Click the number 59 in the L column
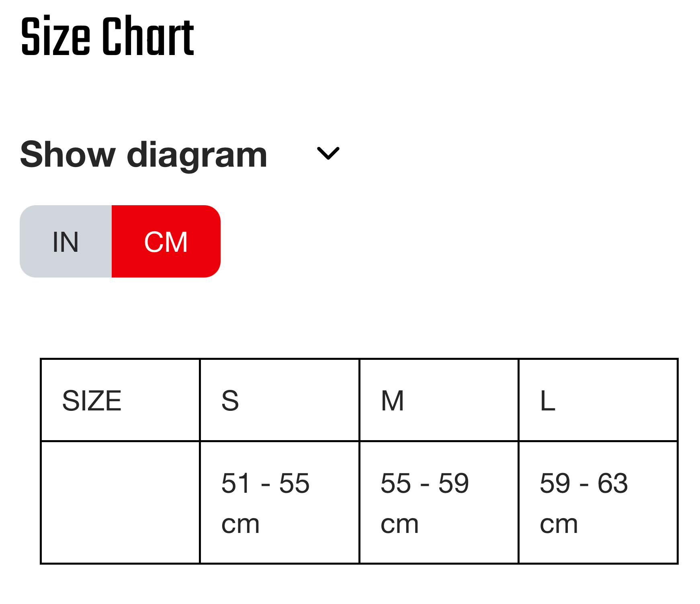This screenshot has width=700, height=604. pyautogui.click(x=555, y=483)
